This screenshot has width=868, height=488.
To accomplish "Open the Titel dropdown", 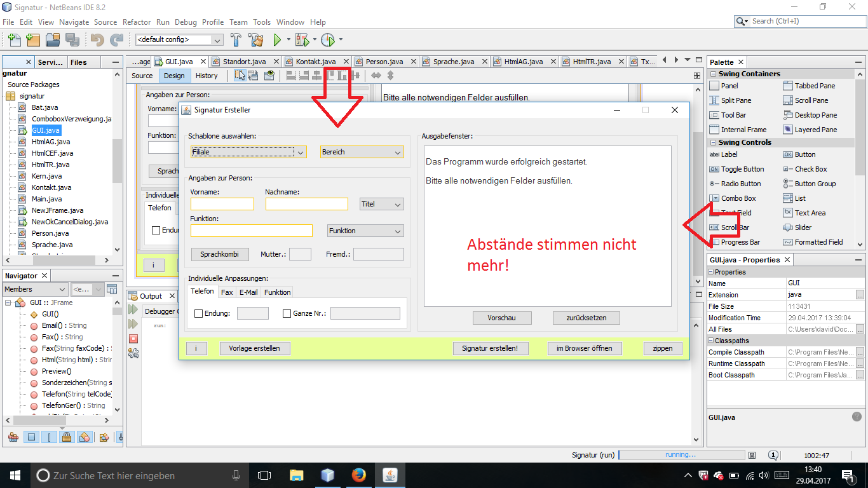I will (x=381, y=204).
